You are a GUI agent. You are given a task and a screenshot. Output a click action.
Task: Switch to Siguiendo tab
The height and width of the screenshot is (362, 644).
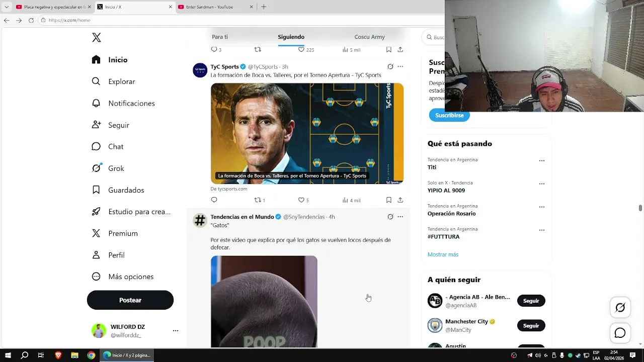coord(291,37)
